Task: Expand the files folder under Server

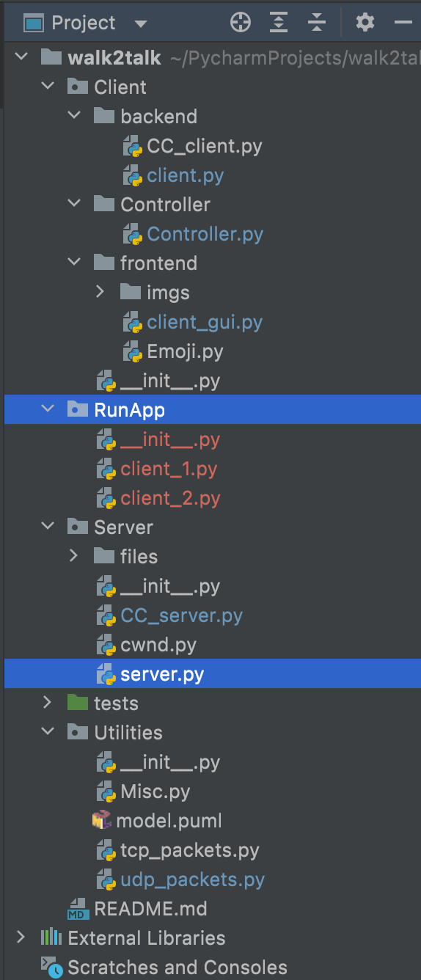Action: (x=74, y=556)
